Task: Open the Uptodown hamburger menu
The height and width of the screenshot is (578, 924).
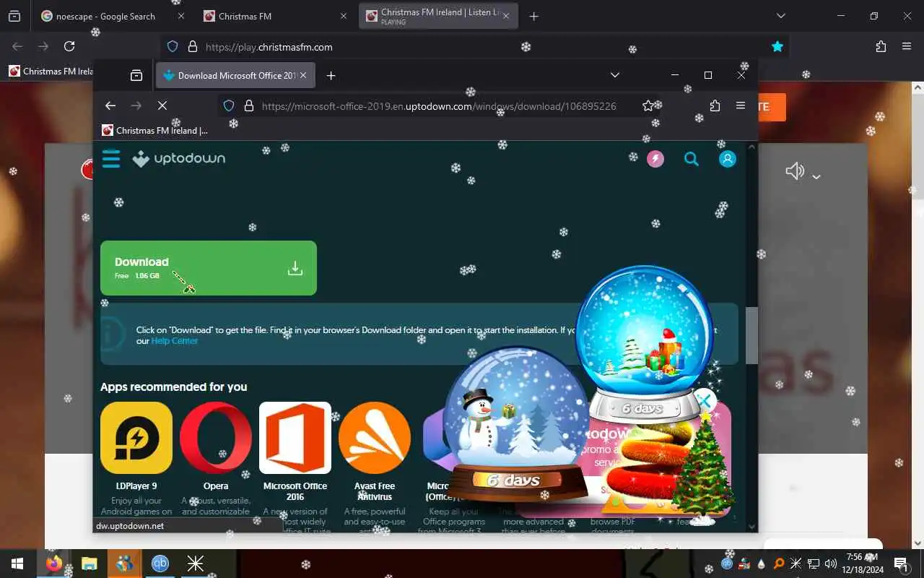Action: pos(110,158)
